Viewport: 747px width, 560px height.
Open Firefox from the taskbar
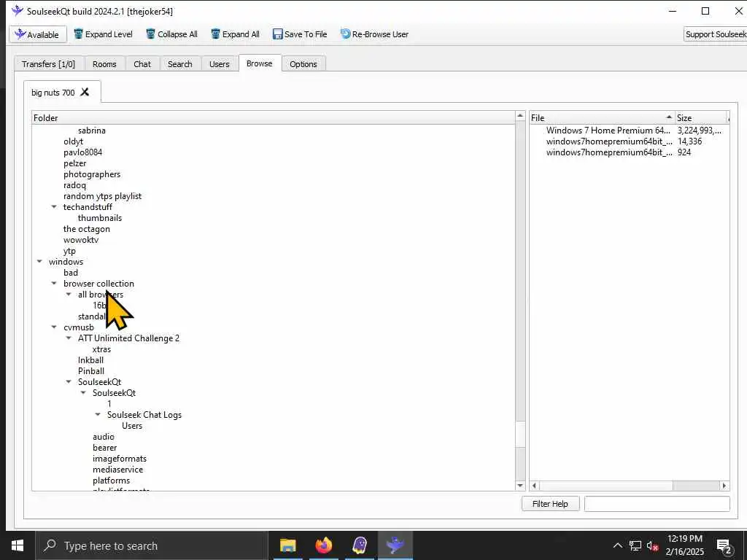pyautogui.click(x=323, y=545)
